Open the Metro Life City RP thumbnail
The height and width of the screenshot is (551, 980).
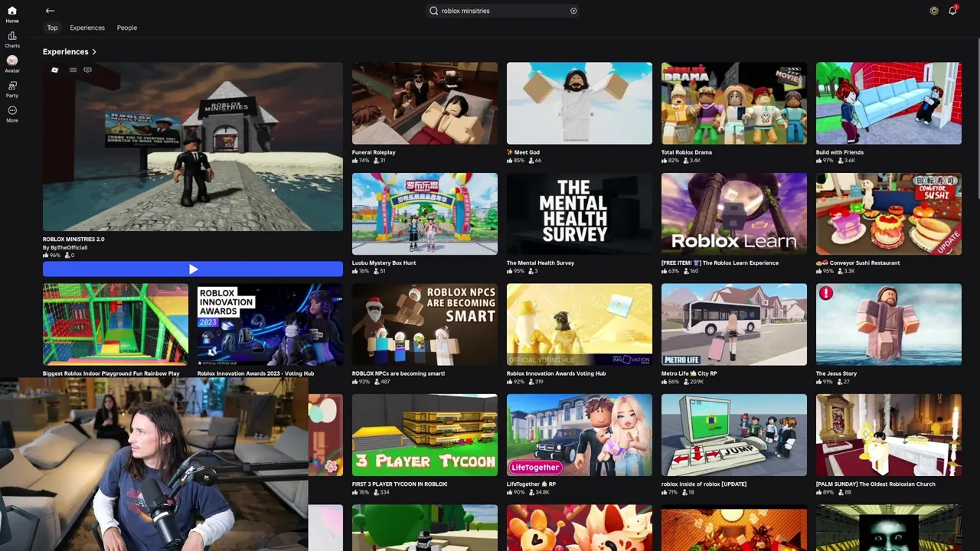734,324
